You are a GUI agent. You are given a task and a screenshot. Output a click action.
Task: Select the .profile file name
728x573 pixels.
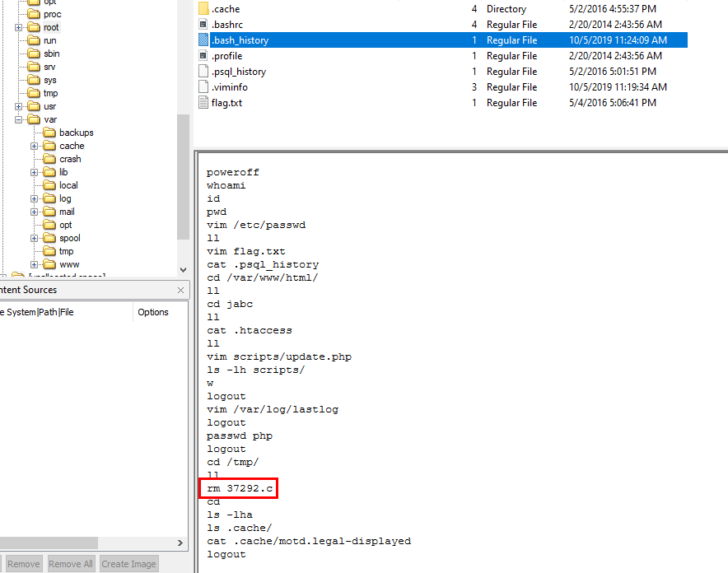coord(226,56)
